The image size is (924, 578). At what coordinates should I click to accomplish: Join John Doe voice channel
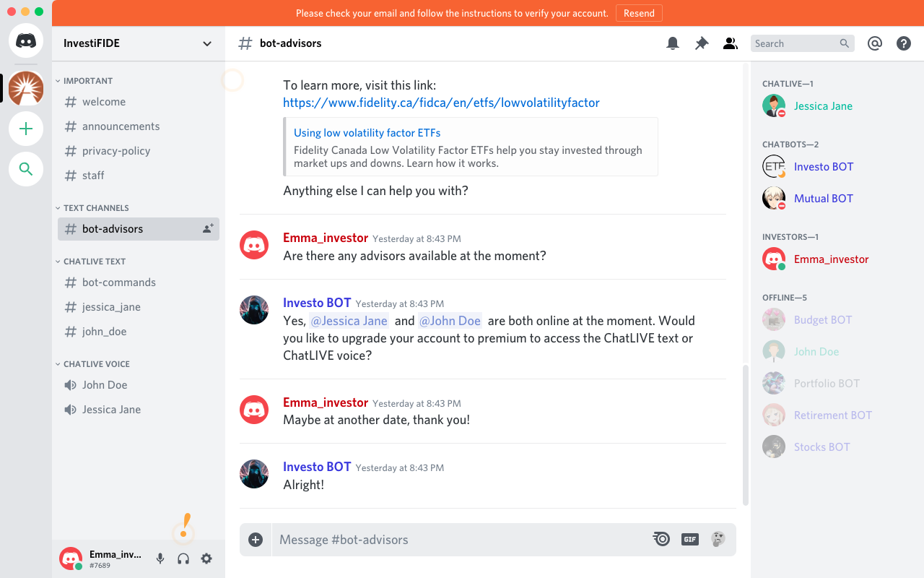(x=139, y=385)
